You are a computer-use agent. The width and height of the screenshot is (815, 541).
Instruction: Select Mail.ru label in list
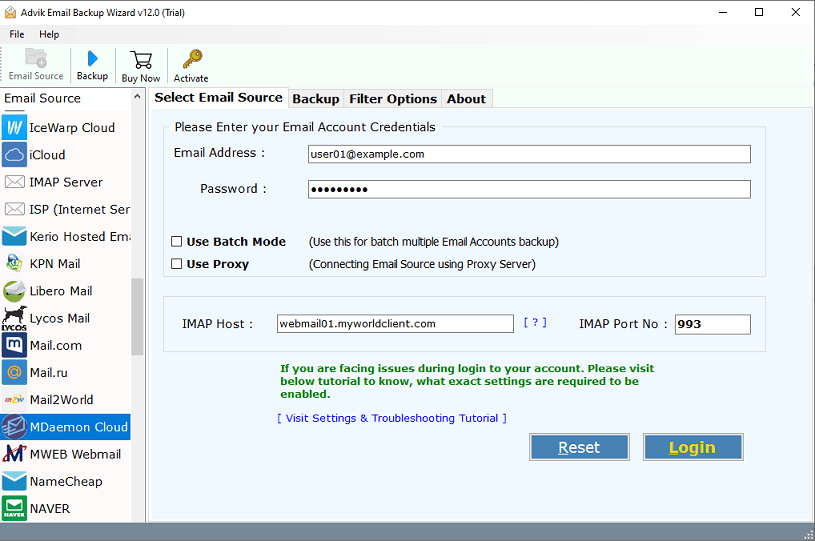[x=48, y=373]
